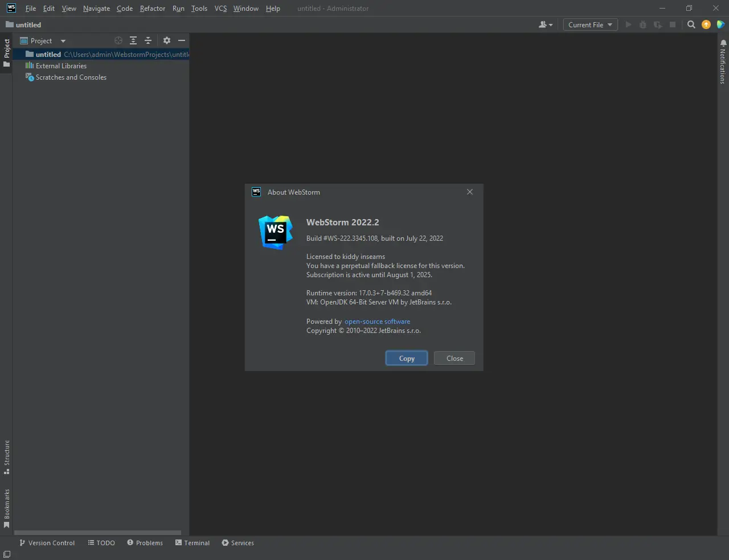Open the Problems tool window
Viewport: 729px width, 560px height.
145,543
